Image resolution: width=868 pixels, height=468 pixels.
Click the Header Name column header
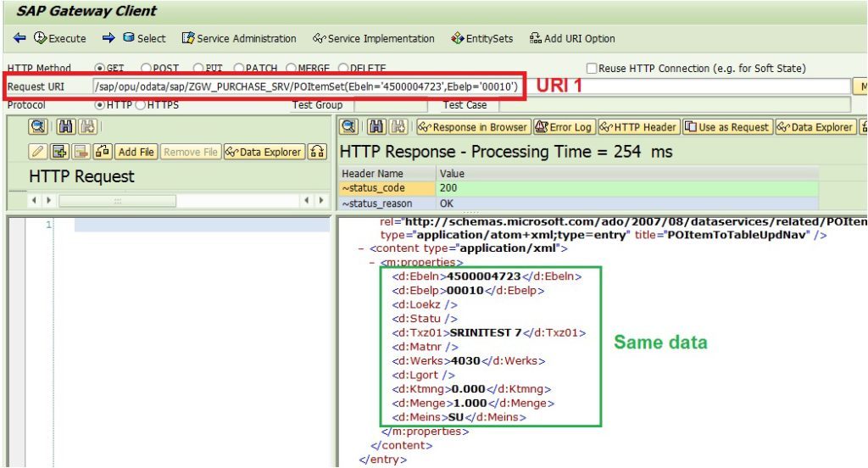pyautogui.click(x=387, y=173)
